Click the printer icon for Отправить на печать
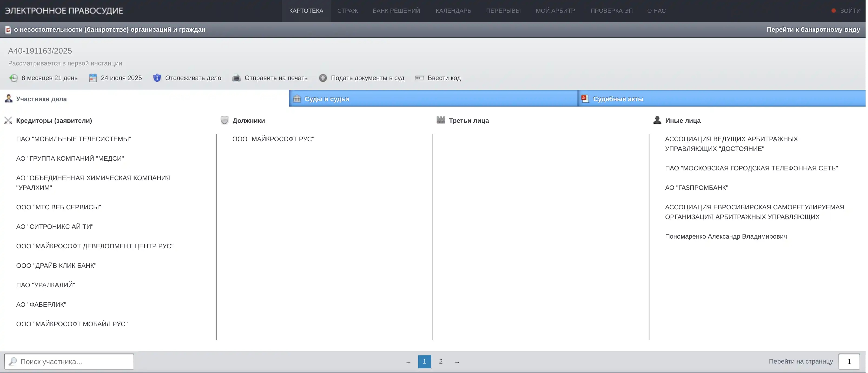Image resolution: width=868 pixels, height=373 pixels. [x=236, y=78]
